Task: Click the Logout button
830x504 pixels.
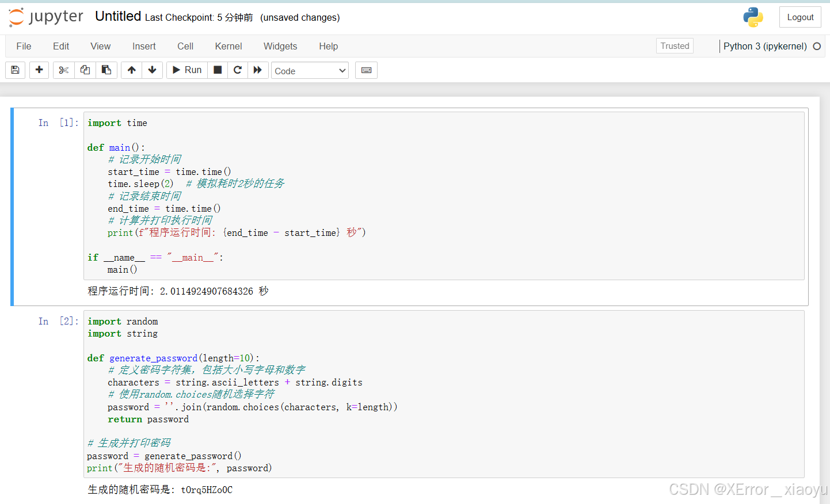Action: point(800,17)
